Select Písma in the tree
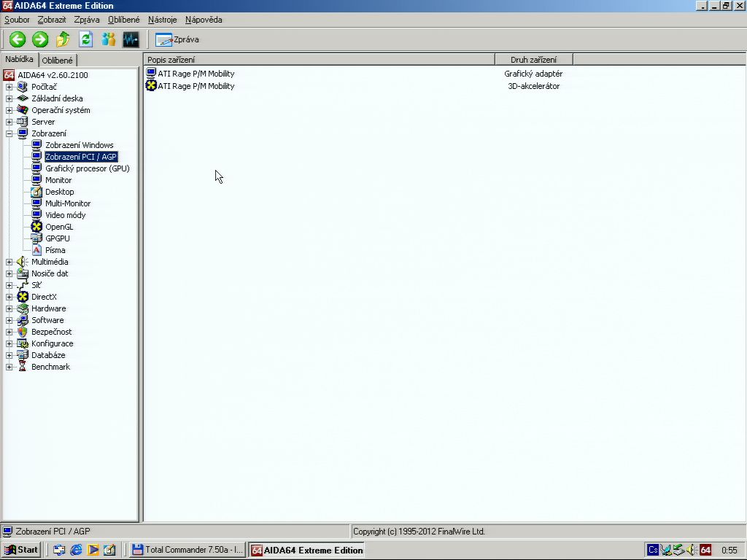 (55, 250)
